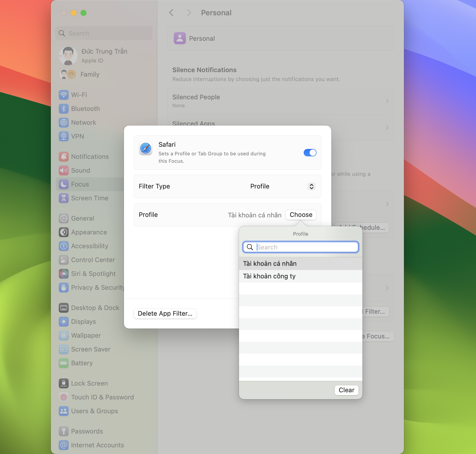Click the Notifications bell icon
This screenshot has height=454, width=476.
tap(64, 157)
